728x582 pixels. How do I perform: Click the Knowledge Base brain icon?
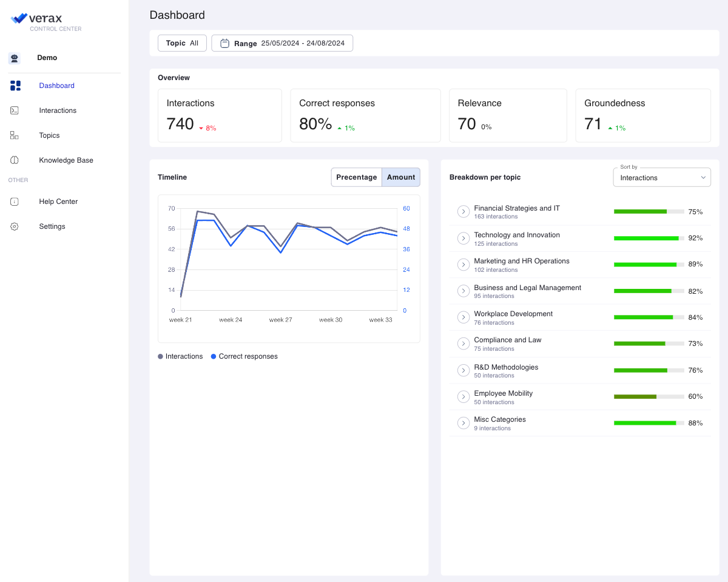click(x=15, y=160)
